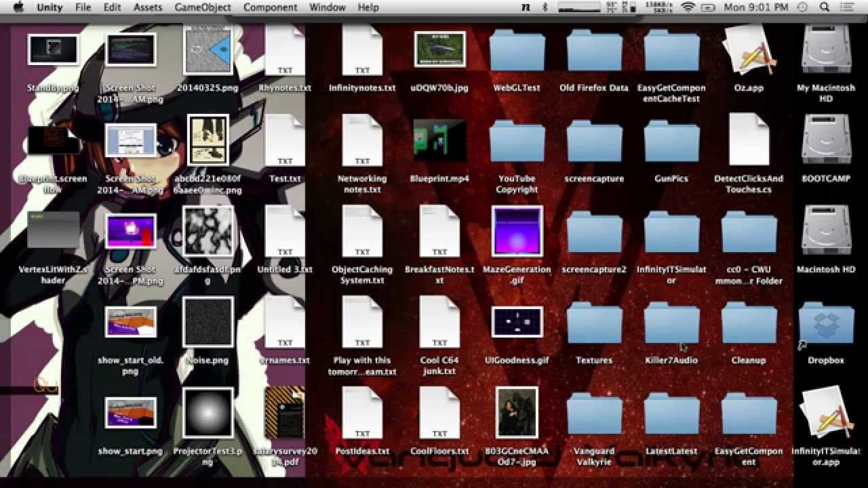Select the Infinitynotes.txt file icon
The width and height of the screenshot is (868, 488).
pos(362,51)
